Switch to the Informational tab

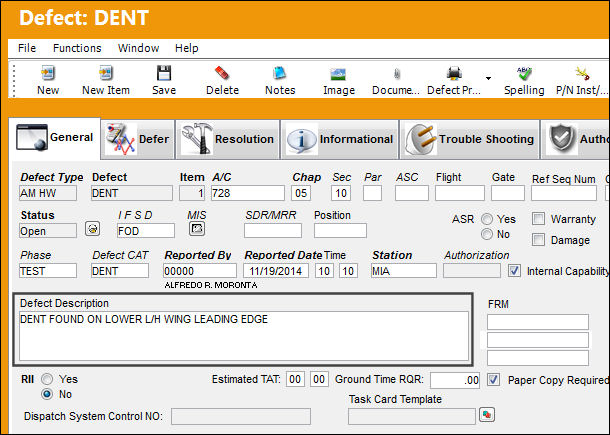point(340,139)
